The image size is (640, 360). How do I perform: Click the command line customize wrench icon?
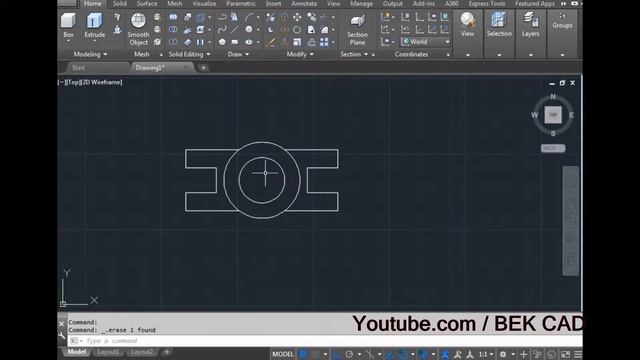pos(62,336)
